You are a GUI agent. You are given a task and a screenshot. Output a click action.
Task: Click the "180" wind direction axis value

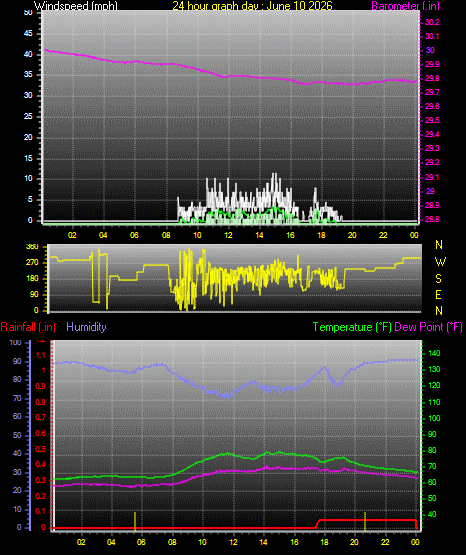(x=32, y=278)
